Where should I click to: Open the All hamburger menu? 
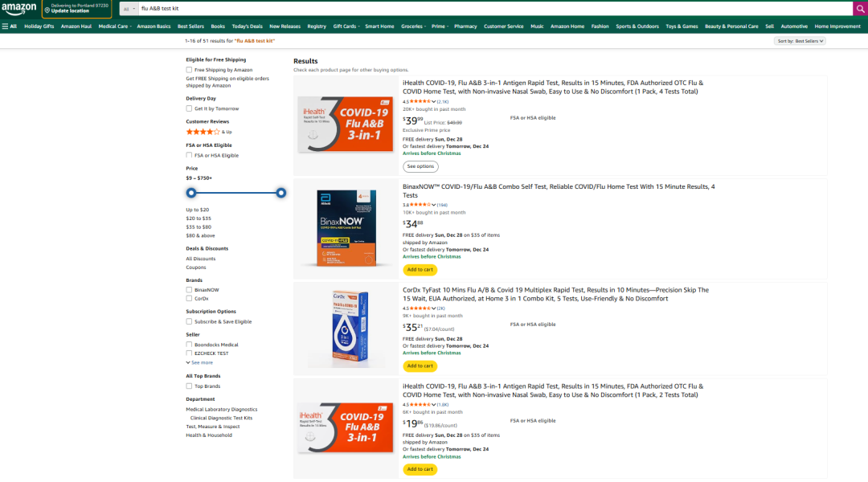tap(10, 26)
